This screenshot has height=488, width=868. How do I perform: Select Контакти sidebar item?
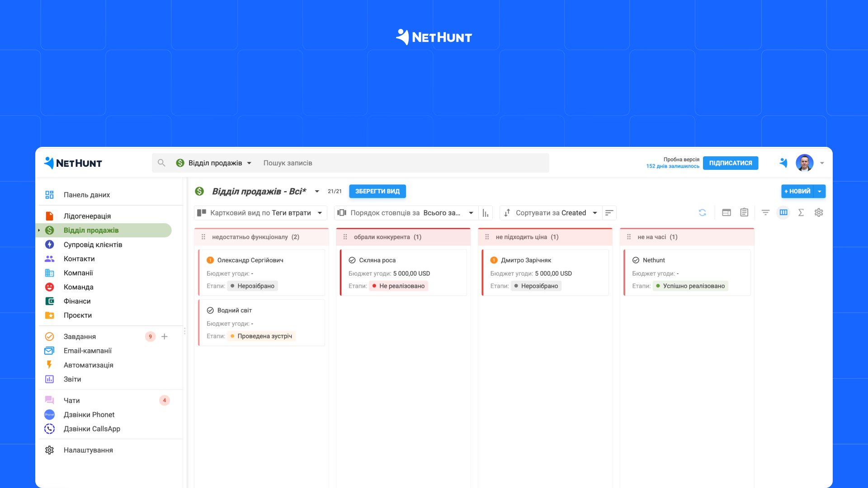tap(79, 259)
